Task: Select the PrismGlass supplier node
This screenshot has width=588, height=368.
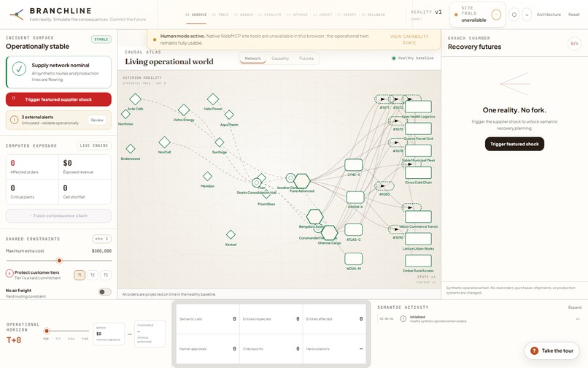Action: point(266,194)
